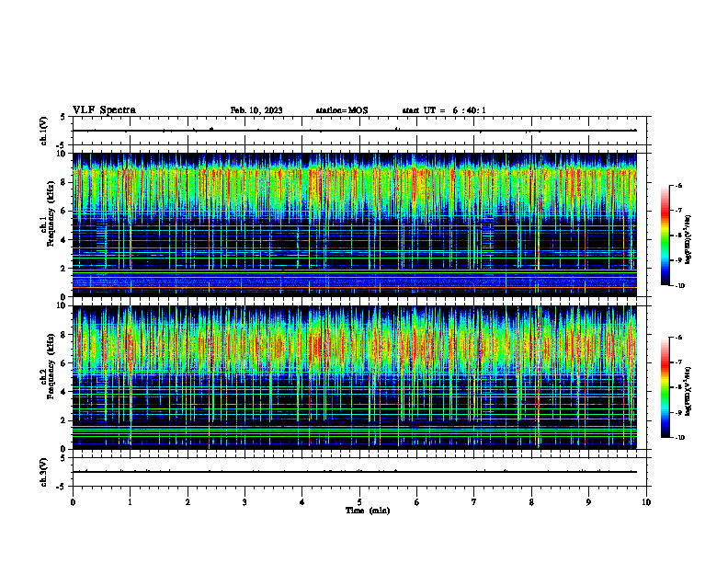Screen dimensions: 728x563
Task: Click the ch.1 color bar PSD unit label
Action: click(x=688, y=239)
